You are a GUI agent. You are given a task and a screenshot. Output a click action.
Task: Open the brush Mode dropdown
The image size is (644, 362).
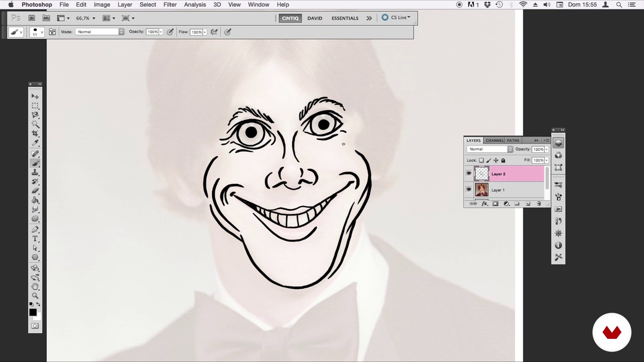100,32
